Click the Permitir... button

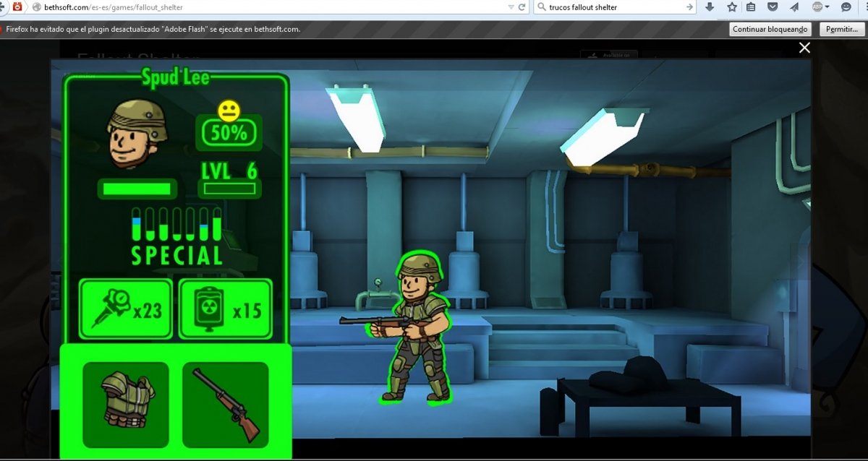(x=842, y=30)
